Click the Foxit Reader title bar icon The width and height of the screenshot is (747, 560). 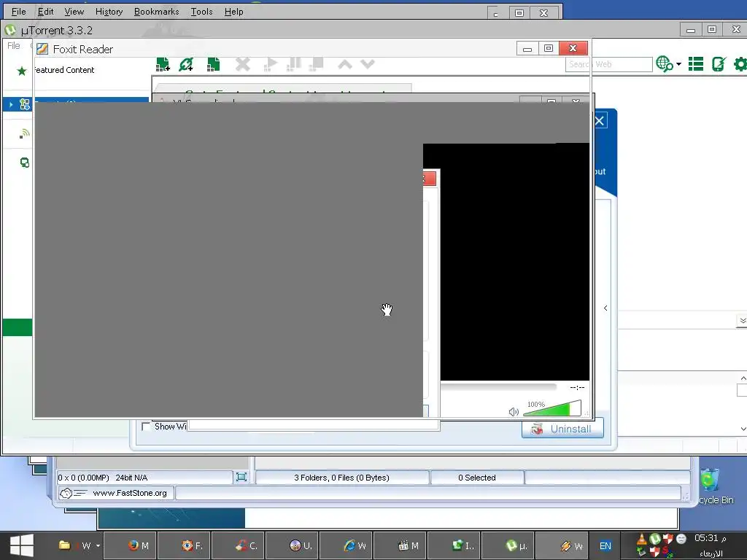click(x=42, y=49)
